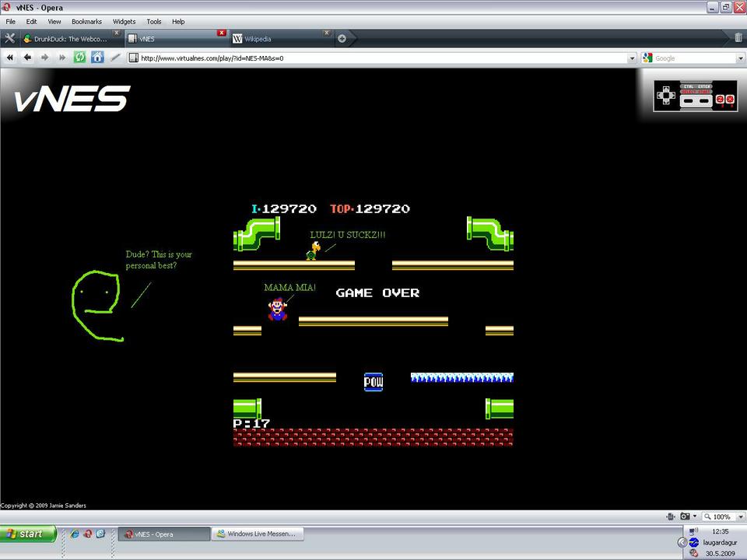Click the Copyright 2009 Jamie Sanders text
Viewport: 747px width, 560px height.
[x=44, y=506]
